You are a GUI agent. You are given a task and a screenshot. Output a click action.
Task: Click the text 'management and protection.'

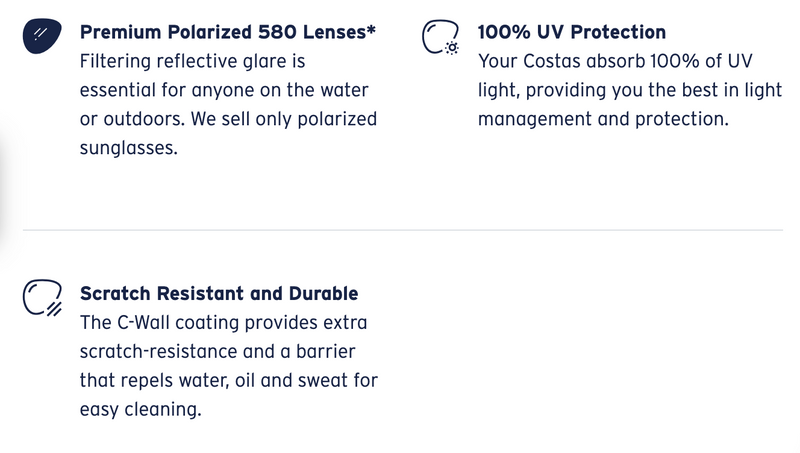(x=603, y=119)
